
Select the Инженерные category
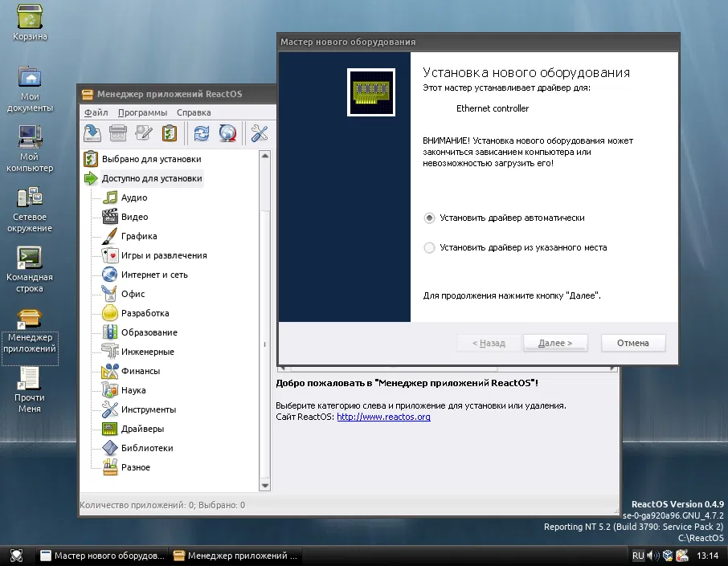tap(148, 352)
